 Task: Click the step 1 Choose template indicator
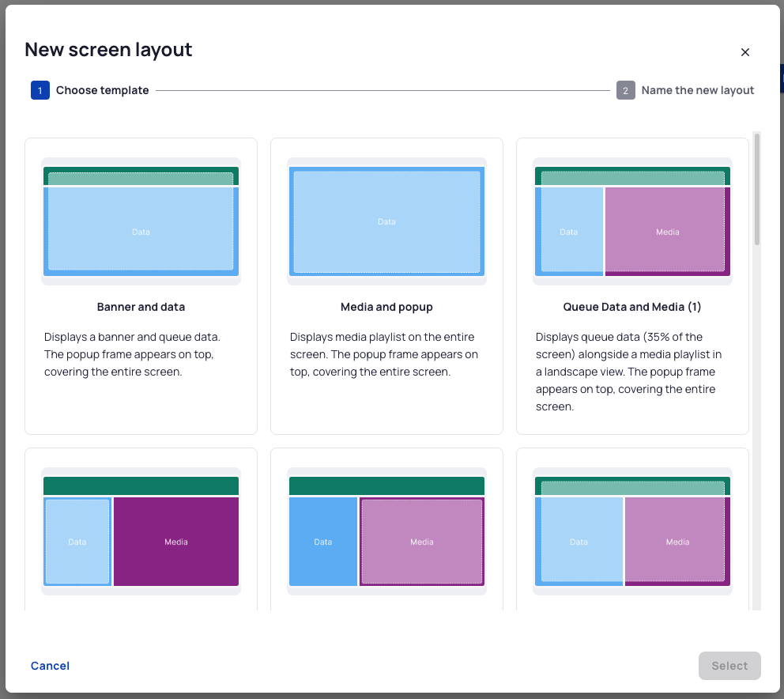click(90, 90)
